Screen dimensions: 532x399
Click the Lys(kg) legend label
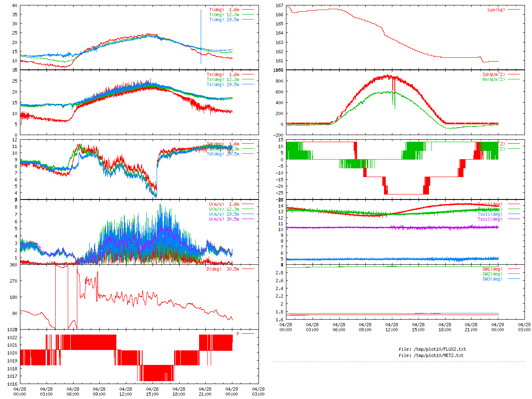coord(496,10)
